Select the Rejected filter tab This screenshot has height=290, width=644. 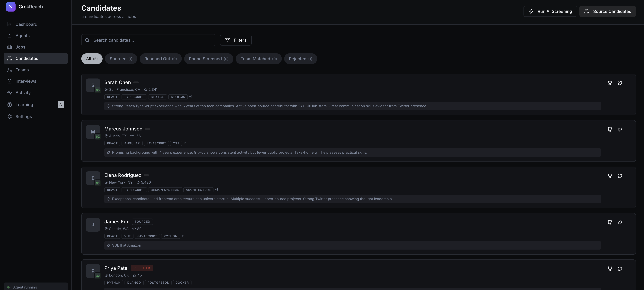tap(300, 59)
